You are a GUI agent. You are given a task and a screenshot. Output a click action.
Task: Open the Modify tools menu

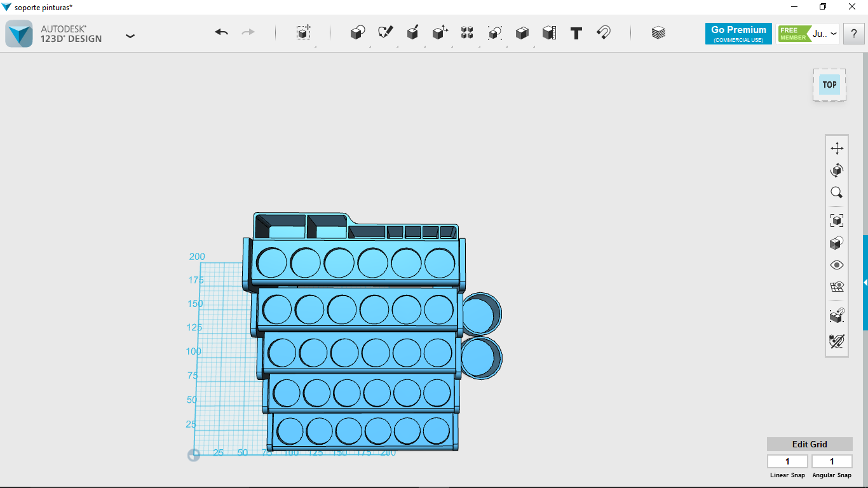point(440,32)
